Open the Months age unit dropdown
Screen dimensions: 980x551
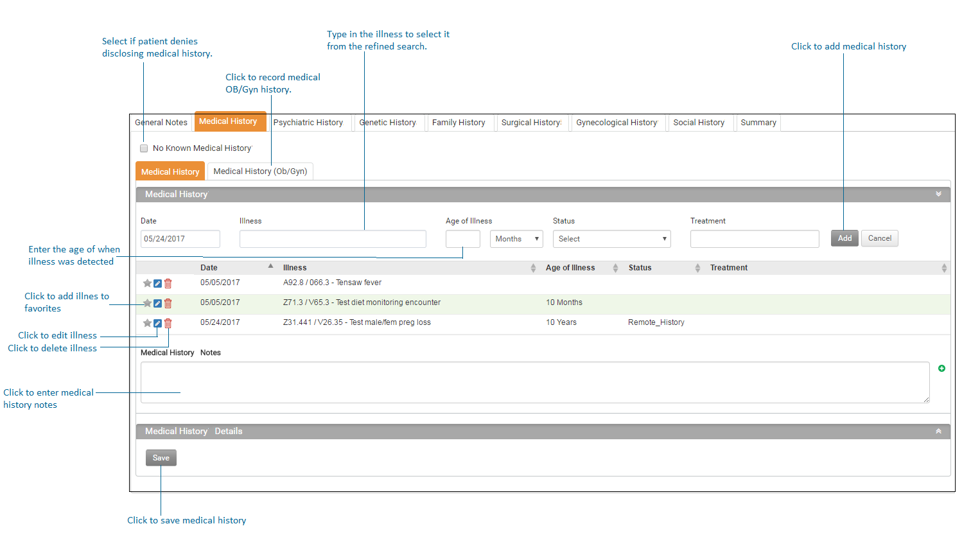(516, 239)
